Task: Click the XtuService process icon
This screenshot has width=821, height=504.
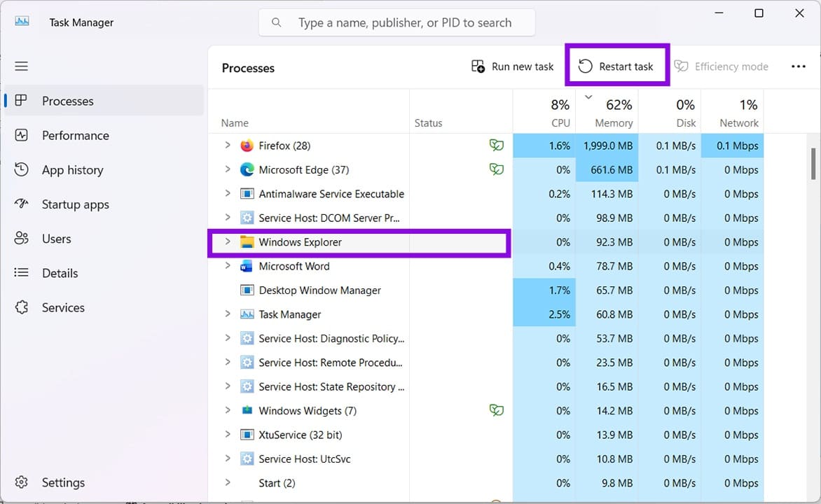Action: (247, 435)
